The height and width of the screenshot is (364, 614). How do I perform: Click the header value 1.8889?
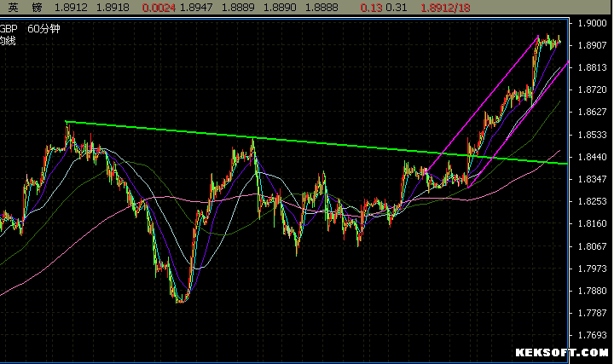(238, 8)
